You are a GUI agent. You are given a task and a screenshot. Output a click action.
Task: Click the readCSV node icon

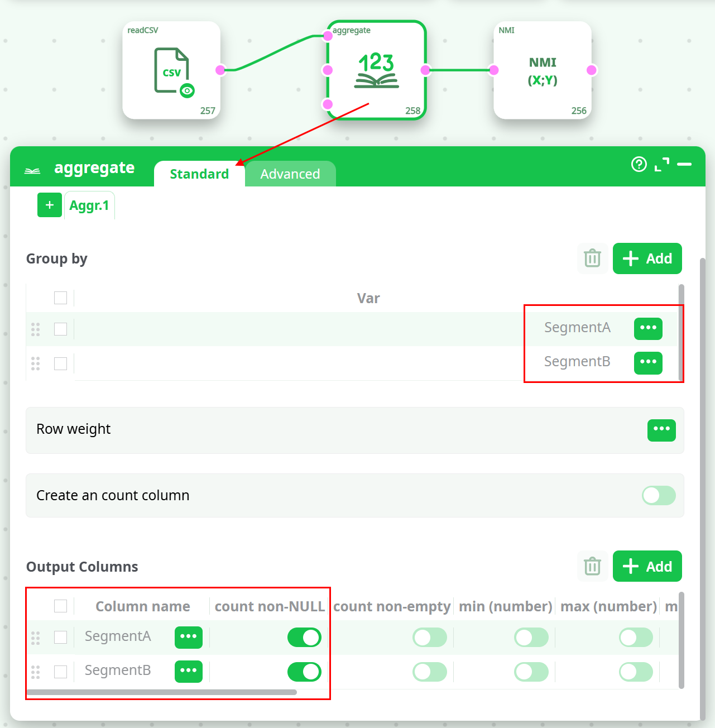coord(171,71)
